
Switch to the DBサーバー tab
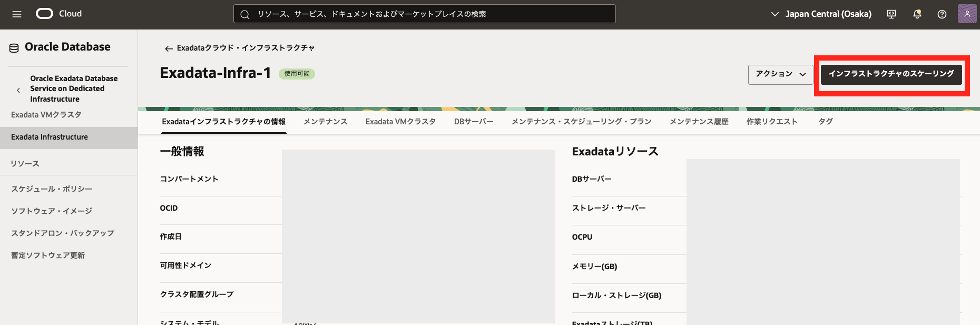point(473,122)
